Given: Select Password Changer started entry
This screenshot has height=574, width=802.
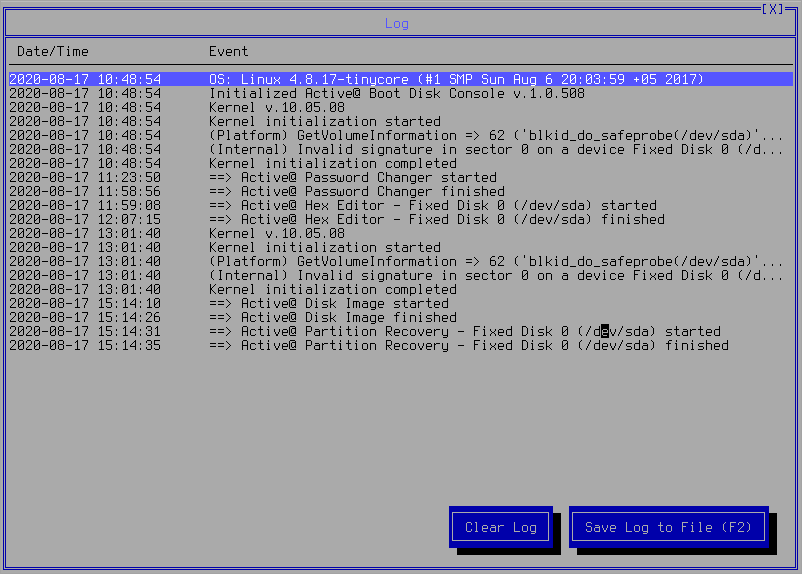Looking at the screenshot, I should (401, 178).
